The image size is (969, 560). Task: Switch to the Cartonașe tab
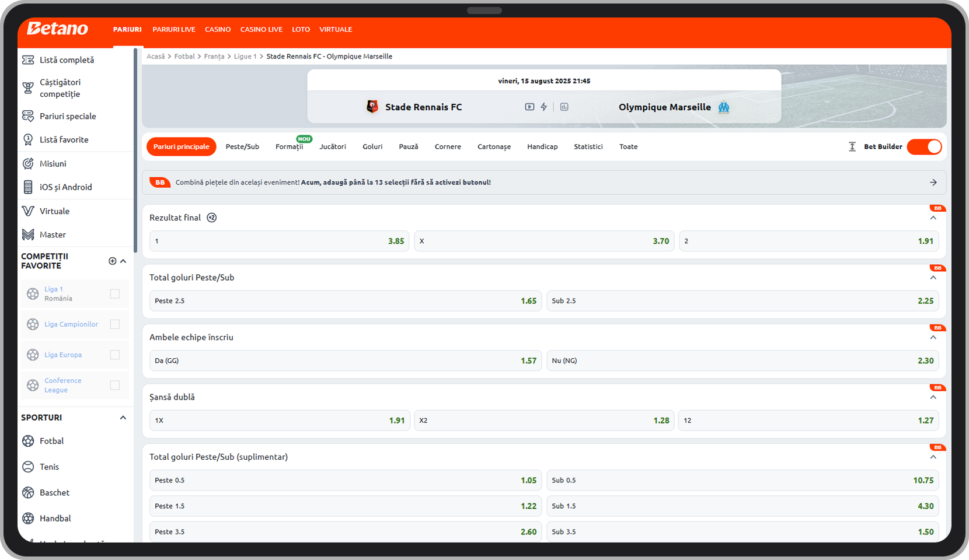tap(494, 146)
